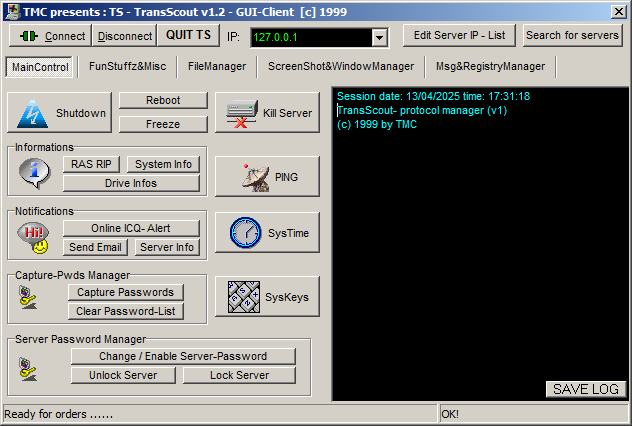Click the SysKeys keyboard button
Image resolution: width=632 pixels, height=426 pixels.
(x=253, y=297)
